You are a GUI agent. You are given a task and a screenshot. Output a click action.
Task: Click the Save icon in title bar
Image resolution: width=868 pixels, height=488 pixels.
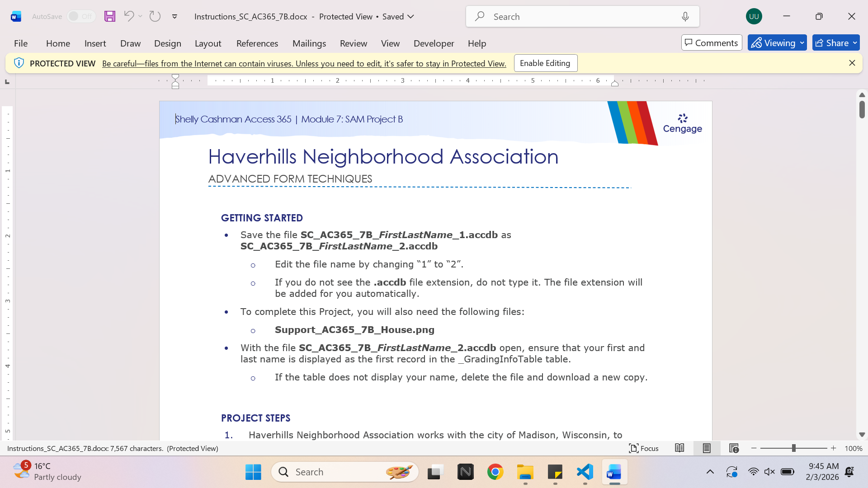pos(110,16)
